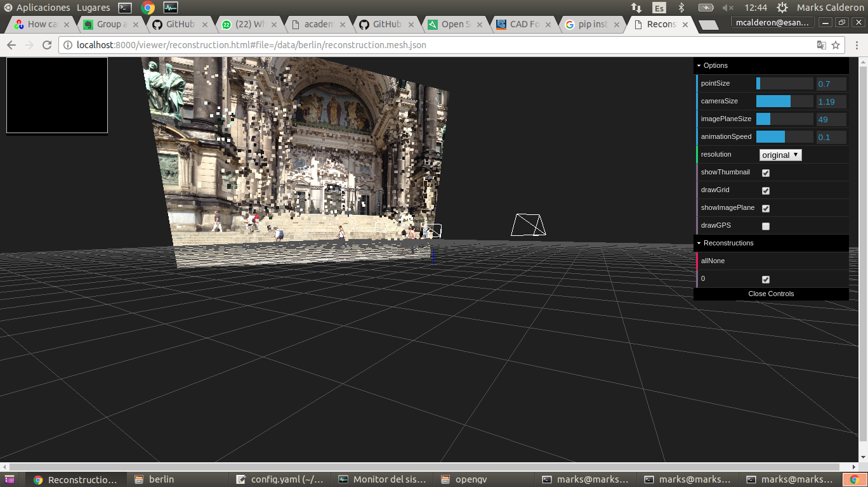Click the mcalderon@esan profile button
The width and height of the screenshot is (868, 487).
point(772,22)
